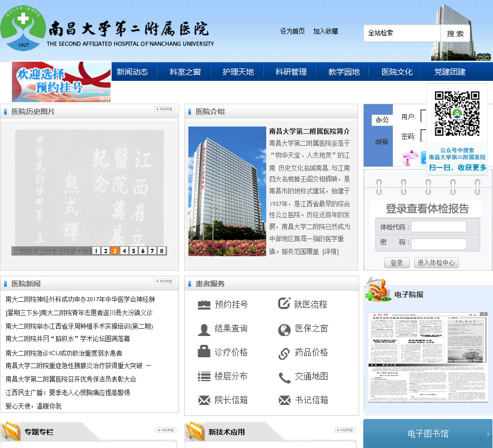The height and width of the screenshot is (448, 493).
Task: Click the 院长信箱 envelope icon
Action: click(x=204, y=400)
